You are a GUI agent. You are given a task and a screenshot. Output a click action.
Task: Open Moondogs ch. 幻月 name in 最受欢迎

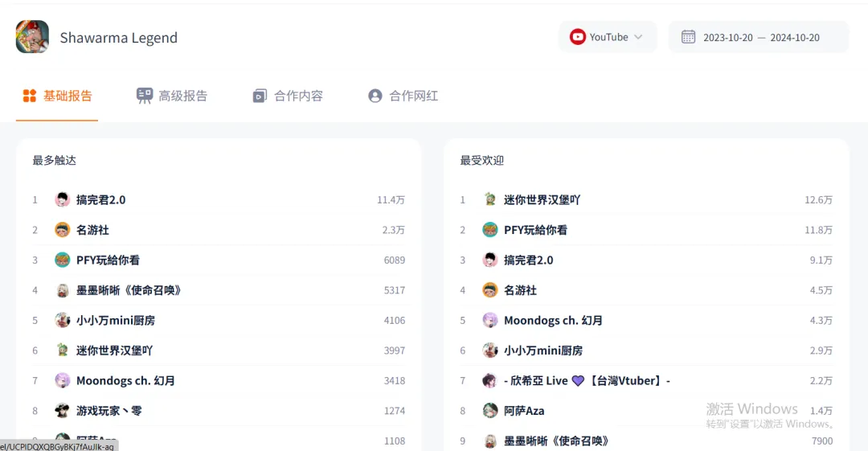(553, 320)
